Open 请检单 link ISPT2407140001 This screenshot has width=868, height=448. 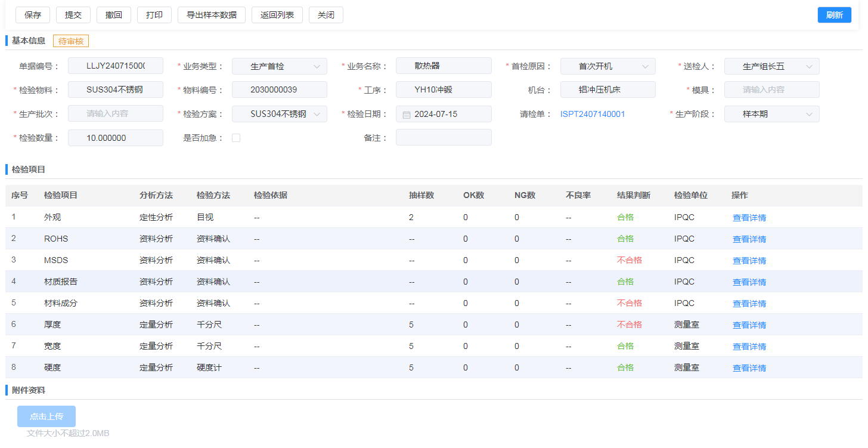tap(593, 114)
